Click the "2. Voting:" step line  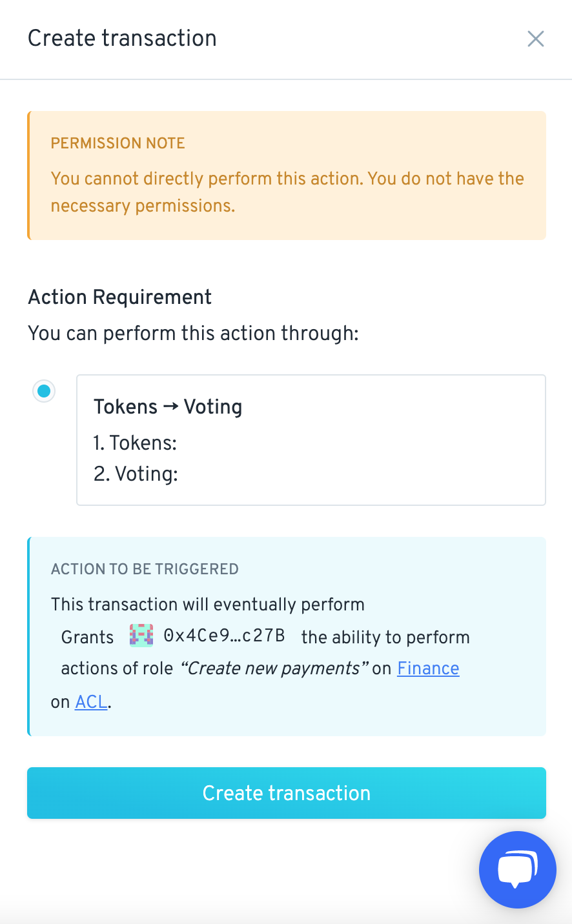tap(136, 474)
